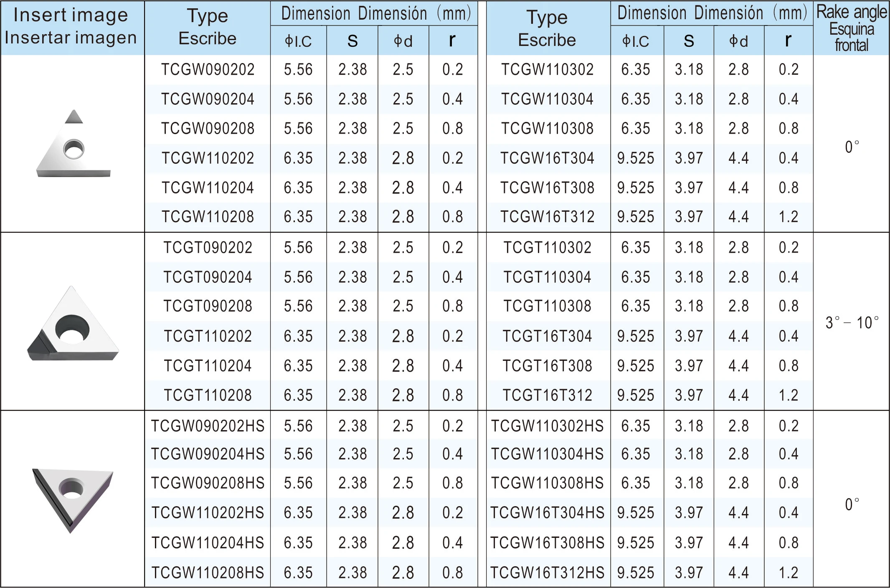
Task: Select the "Rake angle" column header
Action: coord(851,28)
